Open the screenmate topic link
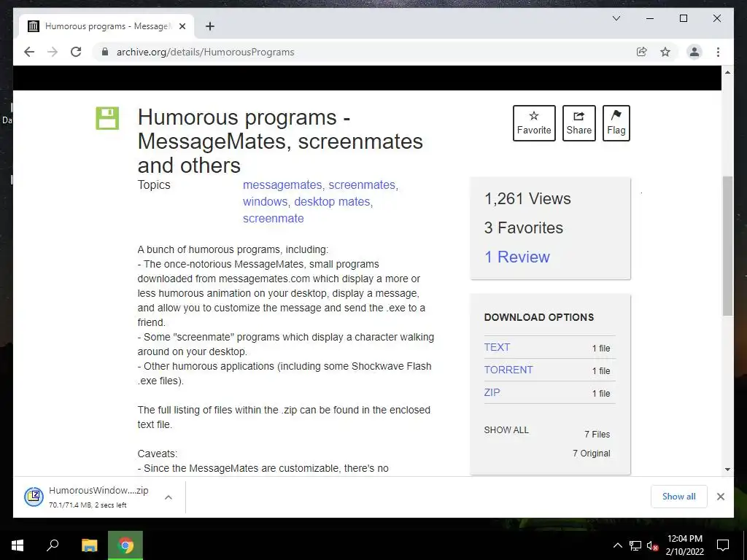747x560 pixels. [x=274, y=218]
